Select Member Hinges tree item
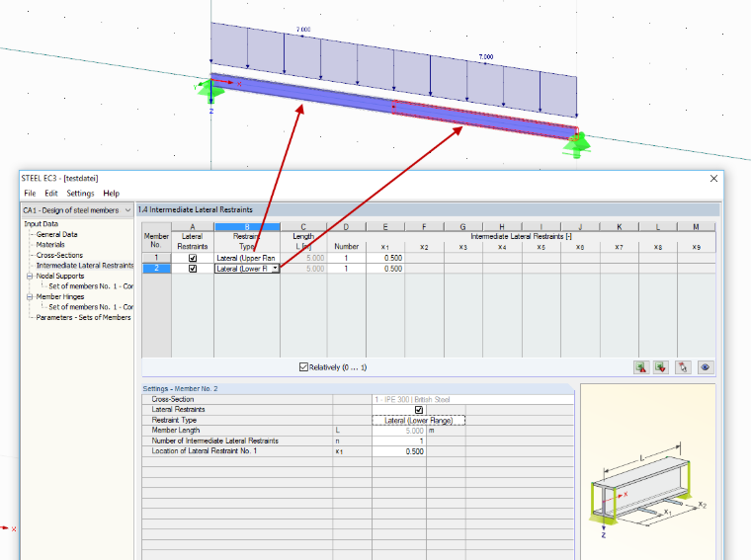Screen dimensions: 751x560 click(60, 296)
